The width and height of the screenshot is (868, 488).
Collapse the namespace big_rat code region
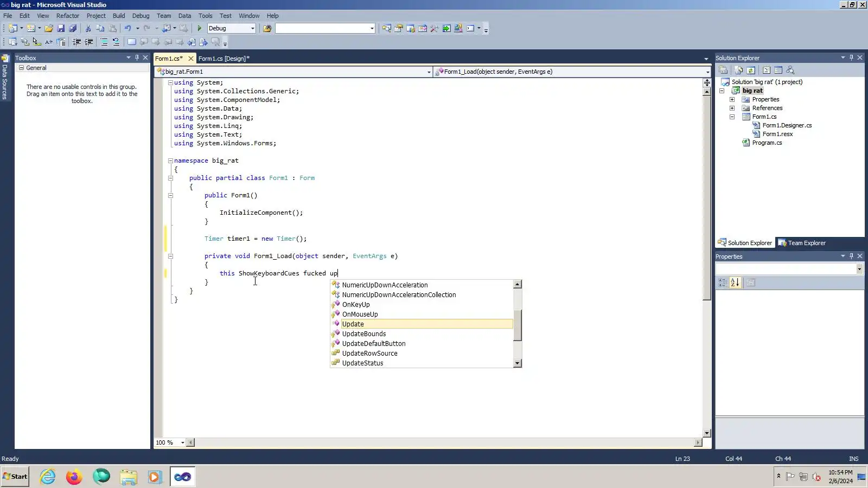(170, 160)
